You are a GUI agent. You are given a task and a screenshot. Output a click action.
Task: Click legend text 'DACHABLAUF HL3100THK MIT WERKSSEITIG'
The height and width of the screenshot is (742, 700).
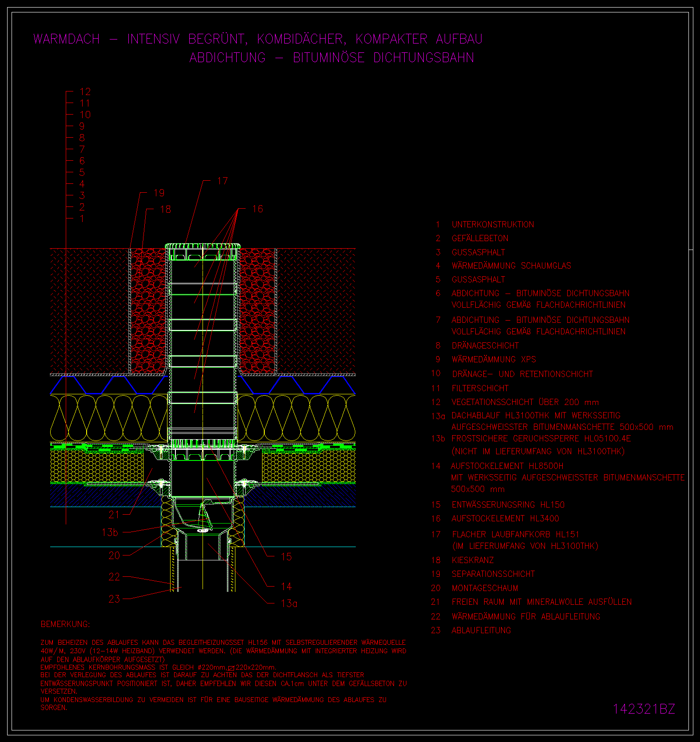536,415
